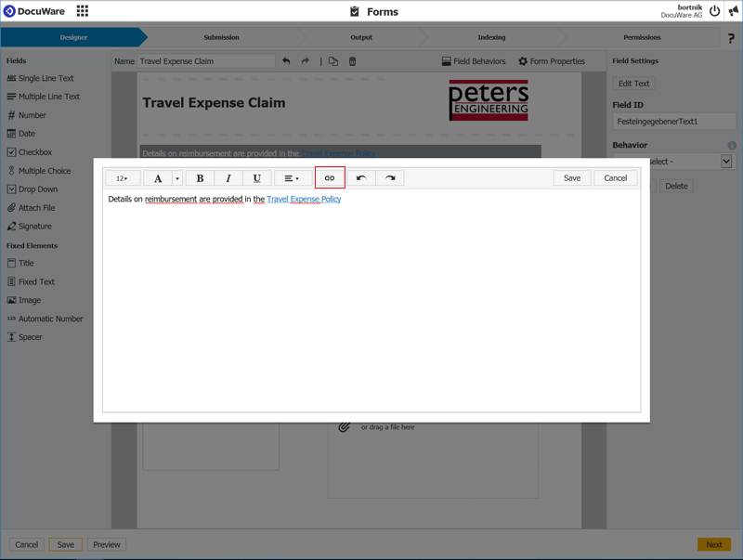Image resolution: width=743 pixels, height=560 pixels.
Task: Open the font size 12 dropdown
Action: point(123,178)
